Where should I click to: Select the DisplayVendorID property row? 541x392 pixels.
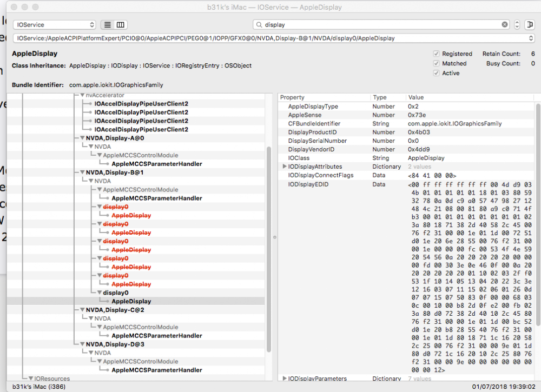pyautogui.click(x=406, y=149)
